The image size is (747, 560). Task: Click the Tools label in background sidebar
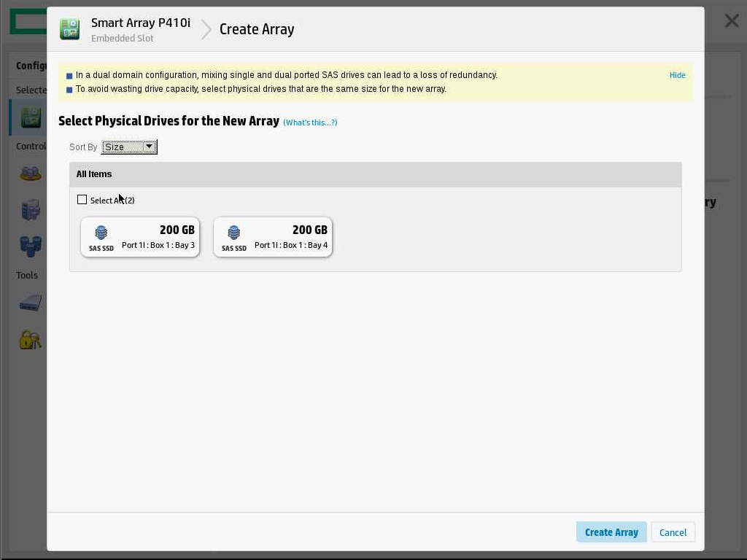(x=27, y=275)
